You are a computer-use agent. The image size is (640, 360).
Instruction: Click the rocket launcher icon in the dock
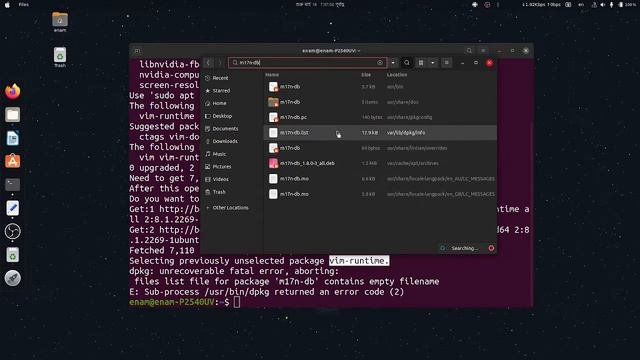point(13,278)
